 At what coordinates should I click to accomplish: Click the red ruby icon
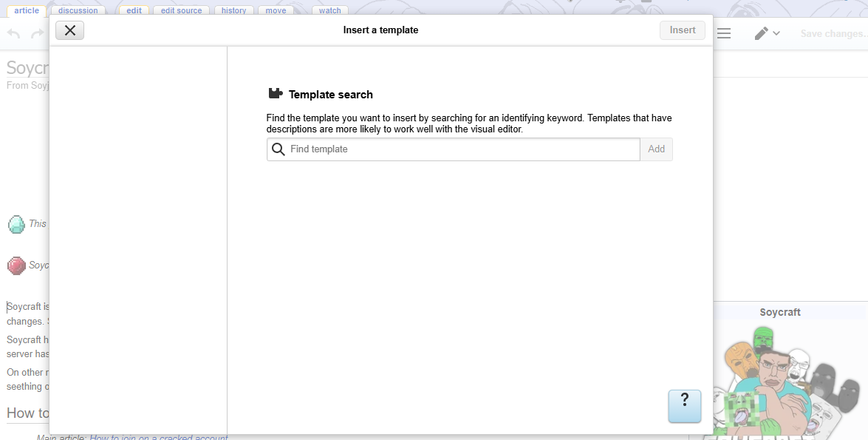16,265
